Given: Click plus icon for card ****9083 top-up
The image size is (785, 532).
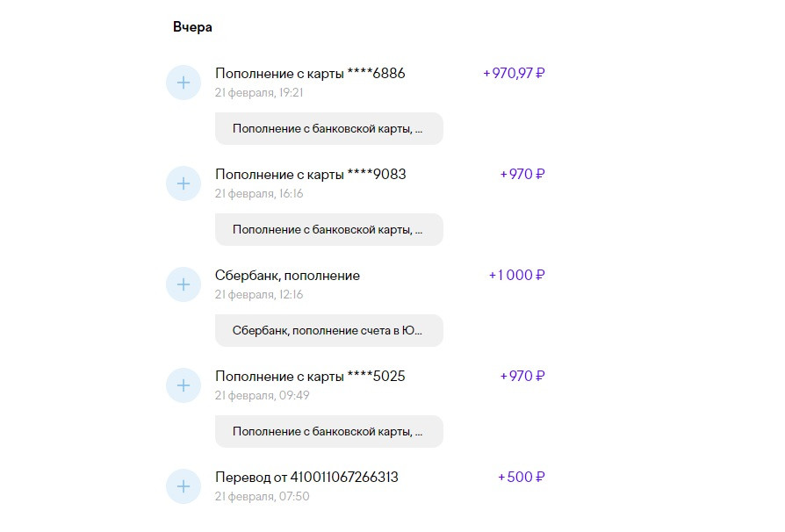Looking at the screenshot, I should 184,183.
